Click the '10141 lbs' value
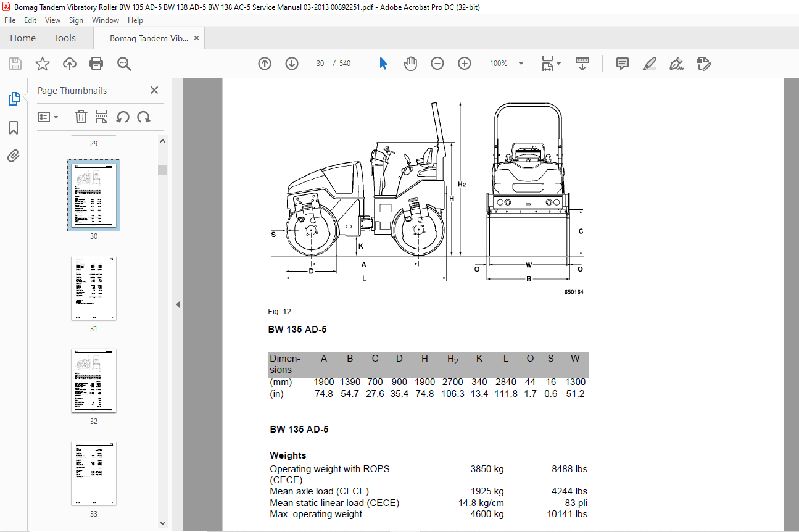This screenshot has width=799, height=532. tap(566, 514)
